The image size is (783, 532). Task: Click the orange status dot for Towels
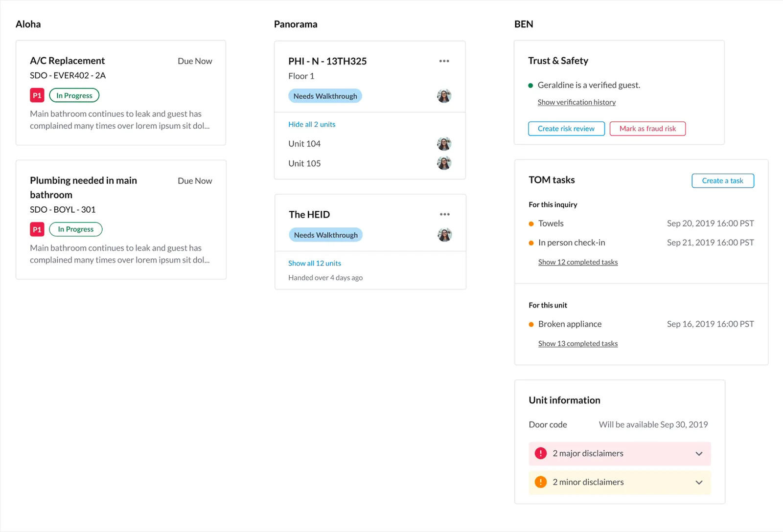tap(531, 224)
